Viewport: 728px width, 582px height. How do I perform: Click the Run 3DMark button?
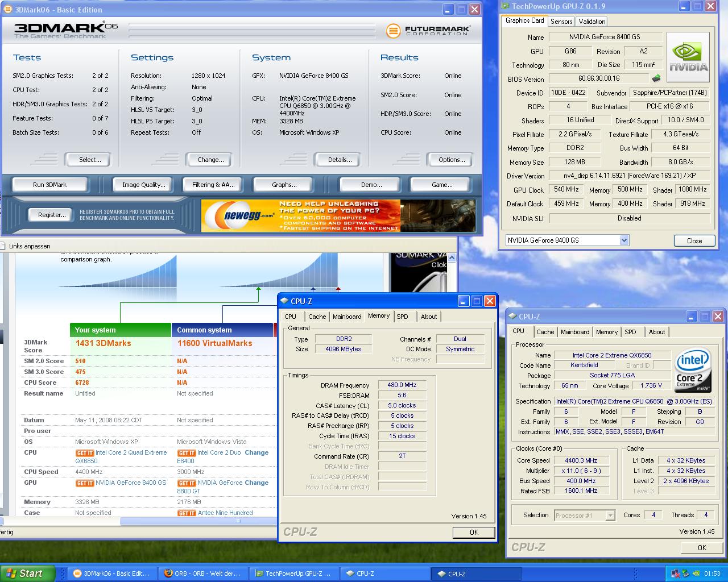(50, 185)
